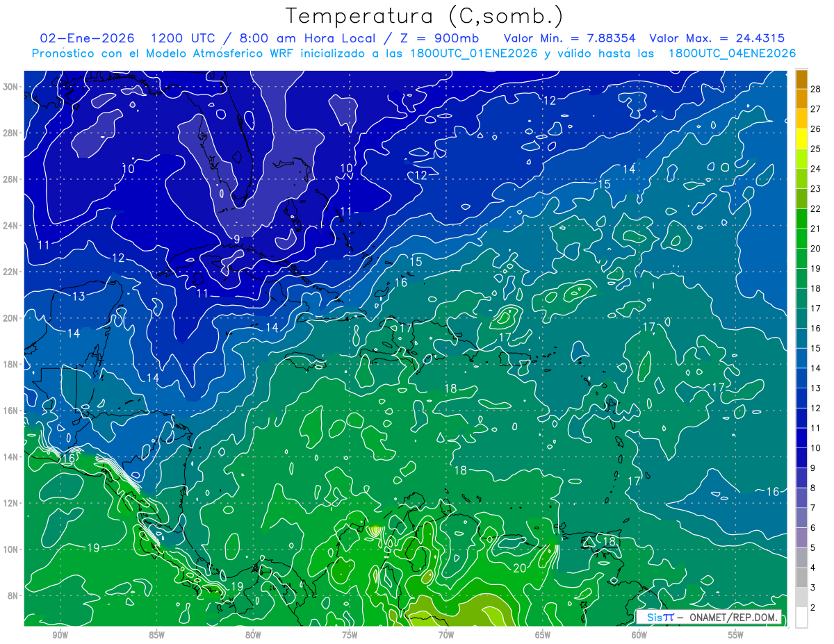Image resolution: width=834 pixels, height=644 pixels.
Task: Click the '80W' longitude label
Action: (x=253, y=635)
